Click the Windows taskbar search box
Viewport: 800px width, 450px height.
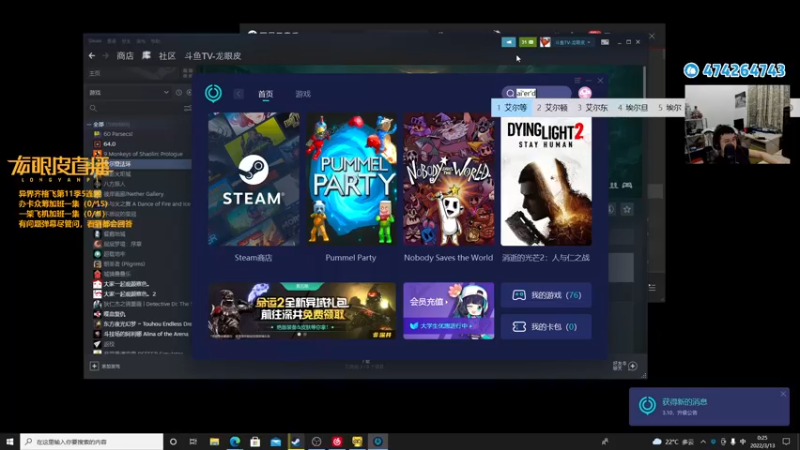click(92, 441)
